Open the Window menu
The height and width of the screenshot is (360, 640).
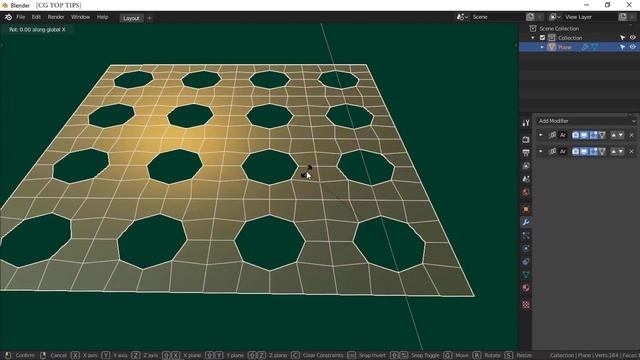coord(80,17)
